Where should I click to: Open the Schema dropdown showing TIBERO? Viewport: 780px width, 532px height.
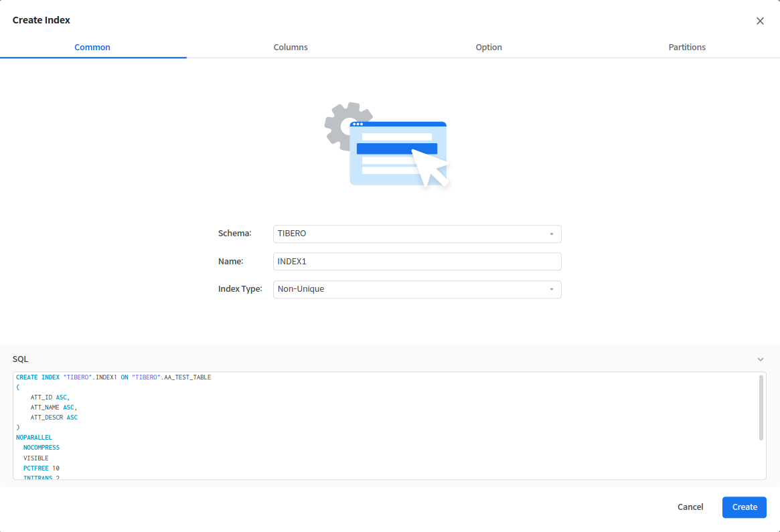[408, 234]
